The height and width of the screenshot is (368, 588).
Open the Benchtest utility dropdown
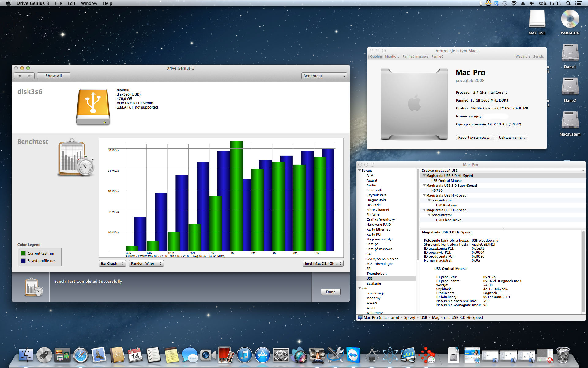point(324,76)
